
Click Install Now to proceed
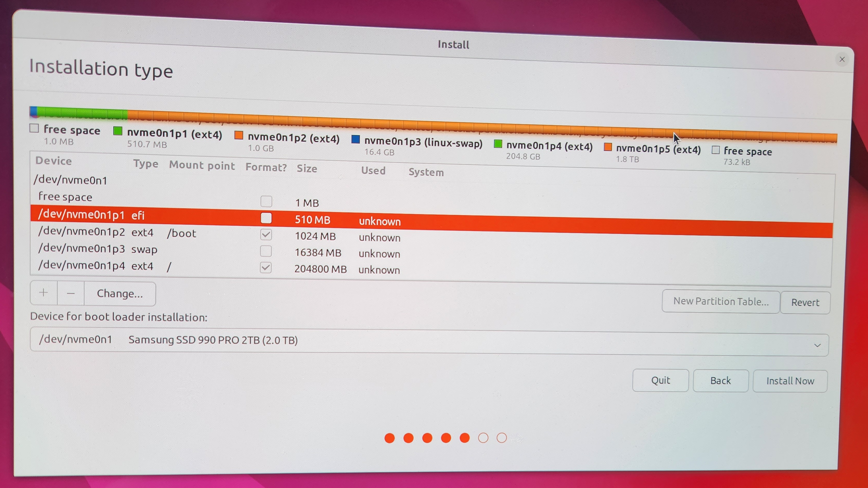click(790, 380)
